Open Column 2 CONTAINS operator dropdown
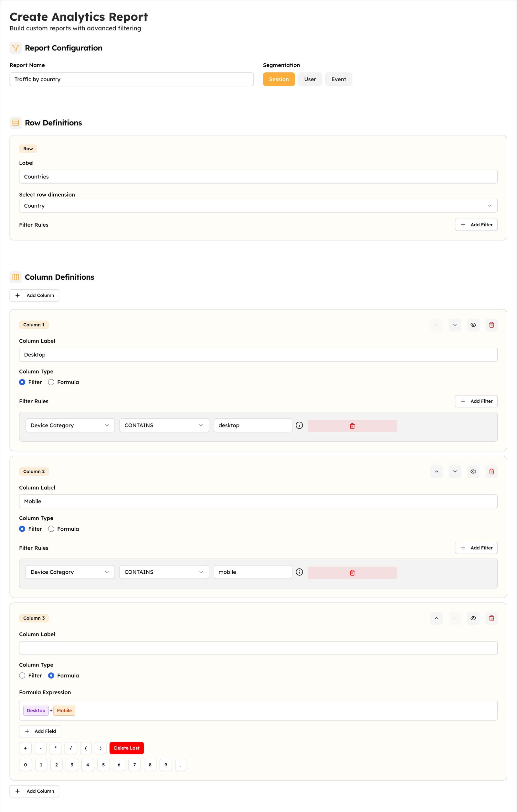Viewport: 517px width, 812px height. (x=164, y=572)
